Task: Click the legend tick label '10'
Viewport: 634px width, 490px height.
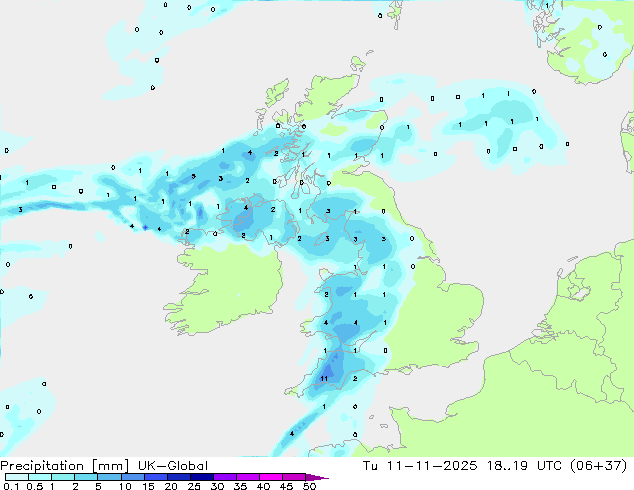Action: [x=125, y=486]
